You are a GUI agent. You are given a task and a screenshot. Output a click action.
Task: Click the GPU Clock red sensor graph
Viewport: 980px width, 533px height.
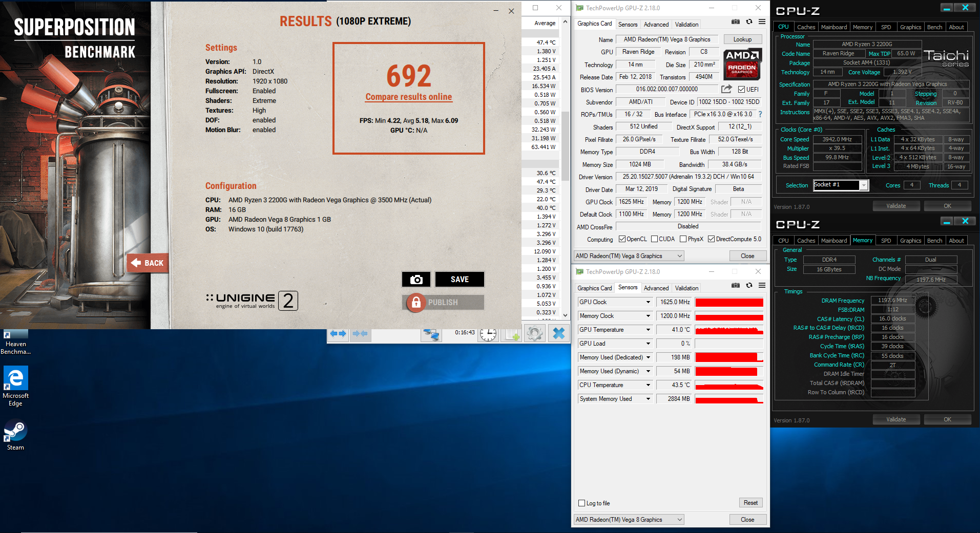(x=729, y=302)
